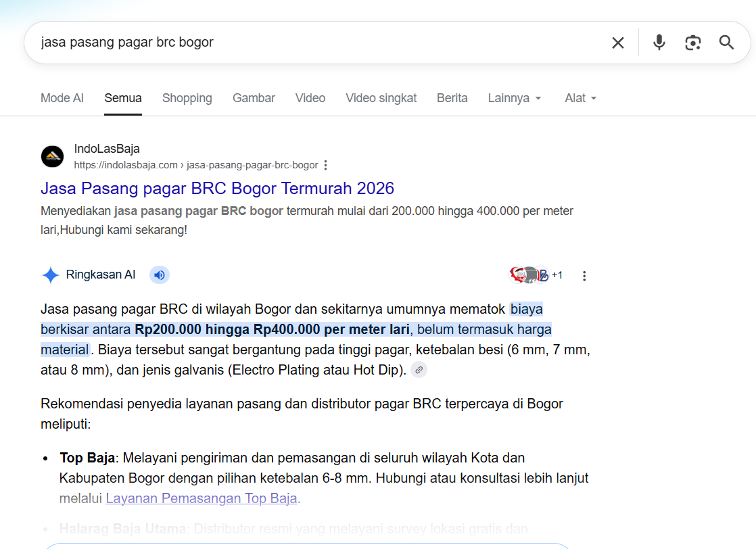Open the Berita tab

452,98
